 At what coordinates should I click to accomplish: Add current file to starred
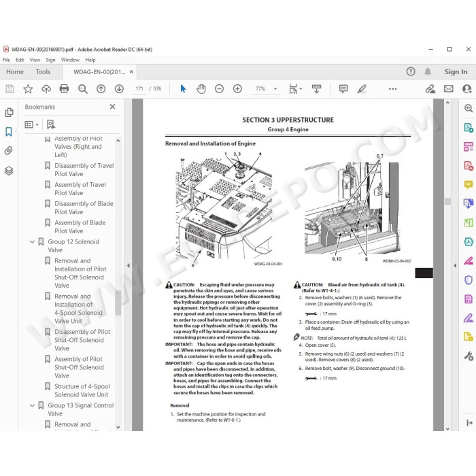(x=28, y=88)
